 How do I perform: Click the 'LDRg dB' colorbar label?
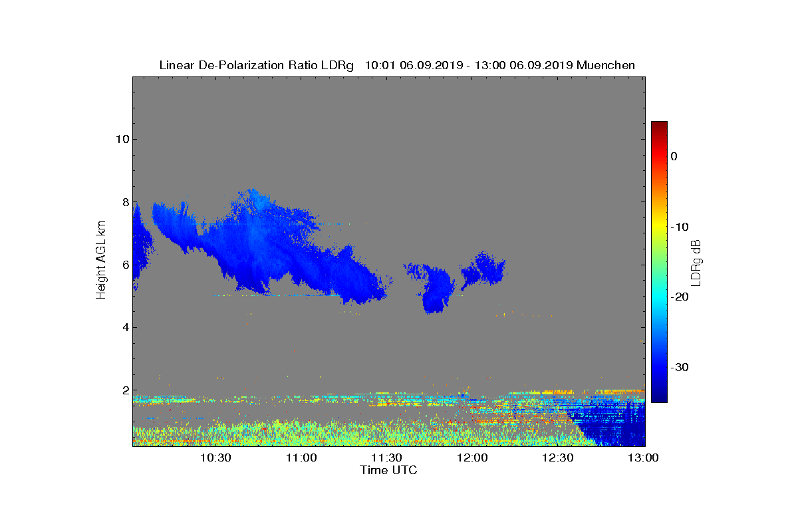pyautogui.click(x=696, y=262)
